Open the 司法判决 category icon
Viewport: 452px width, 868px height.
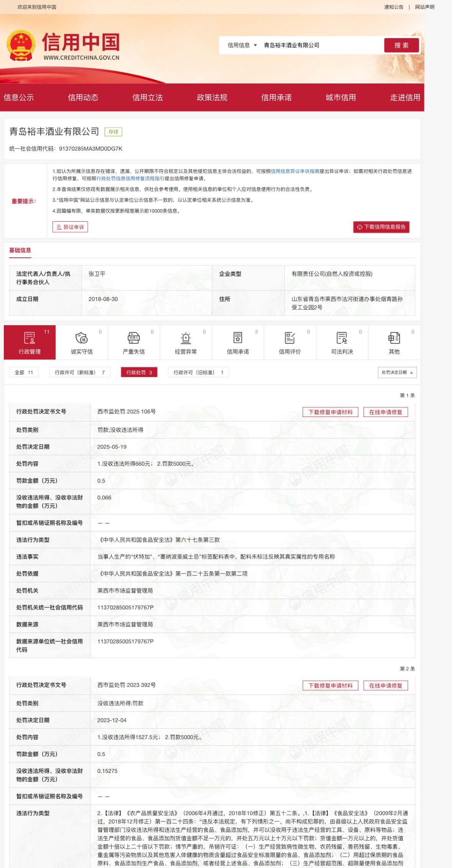coord(342,338)
